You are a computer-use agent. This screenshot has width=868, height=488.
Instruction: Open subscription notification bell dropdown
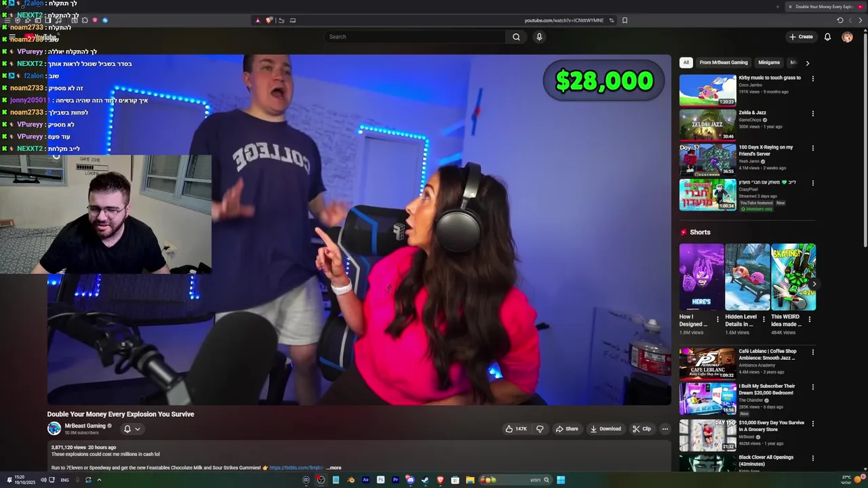[132, 428]
